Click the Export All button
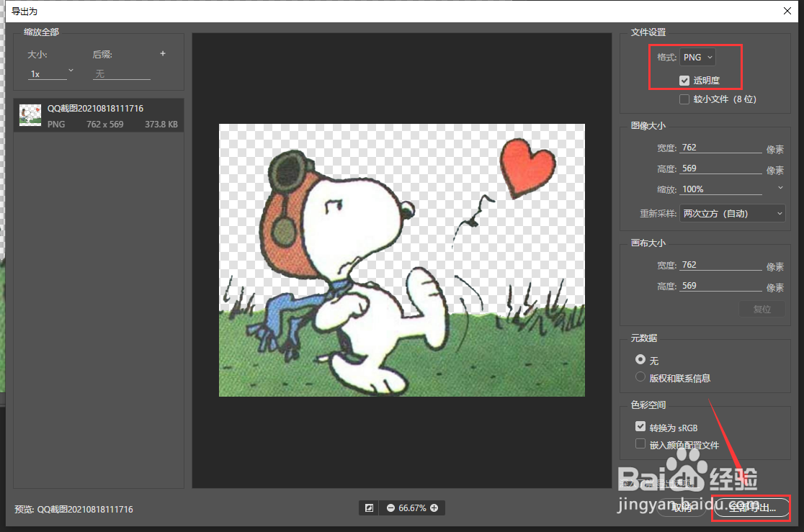804x532 pixels. tap(751, 508)
